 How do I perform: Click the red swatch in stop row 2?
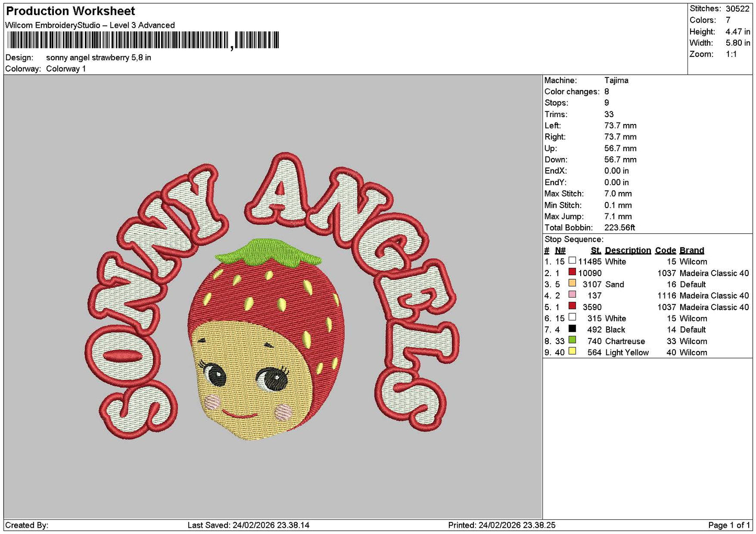point(572,272)
